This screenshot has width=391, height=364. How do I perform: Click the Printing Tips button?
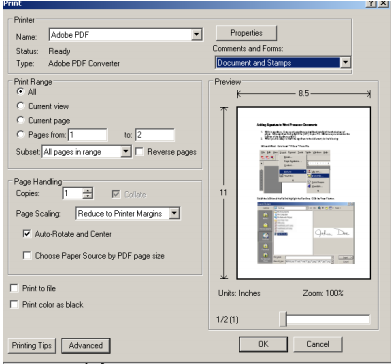(32, 345)
